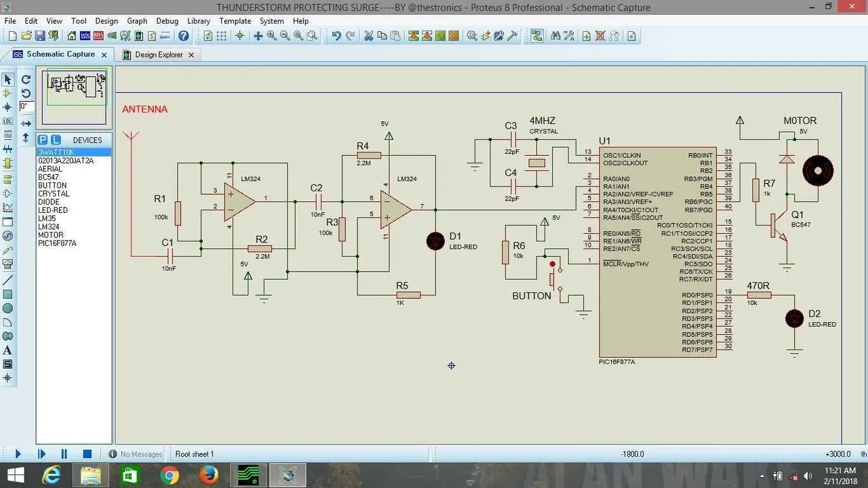Zoom in on the schematic
The height and width of the screenshot is (488, 868).
coord(271,35)
